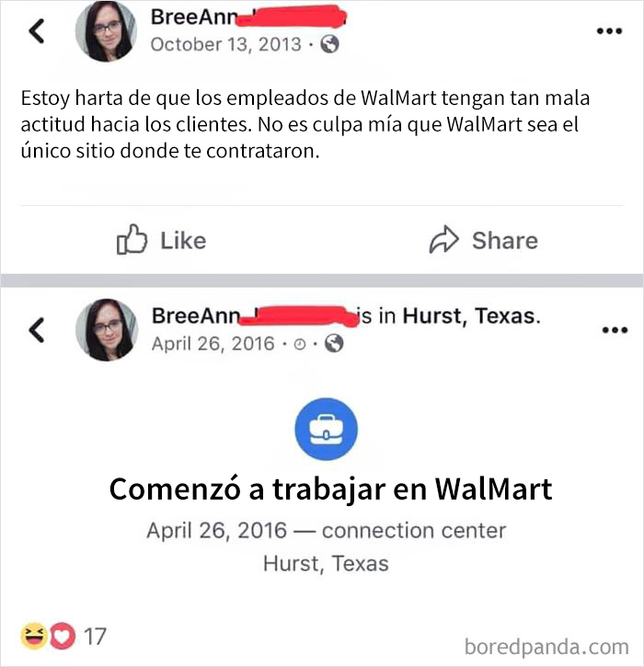Screen dimensions: 644x667
Task: Go back using the lower post's arrow
Action: pyautogui.click(x=37, y=330)
